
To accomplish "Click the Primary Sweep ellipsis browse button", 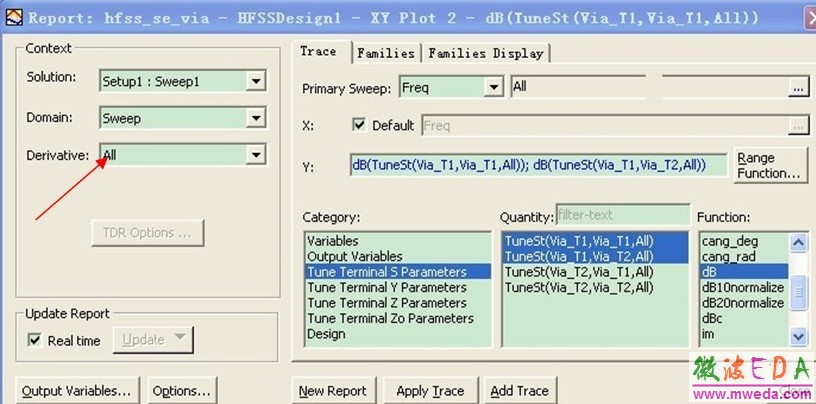I will (798, 87).
